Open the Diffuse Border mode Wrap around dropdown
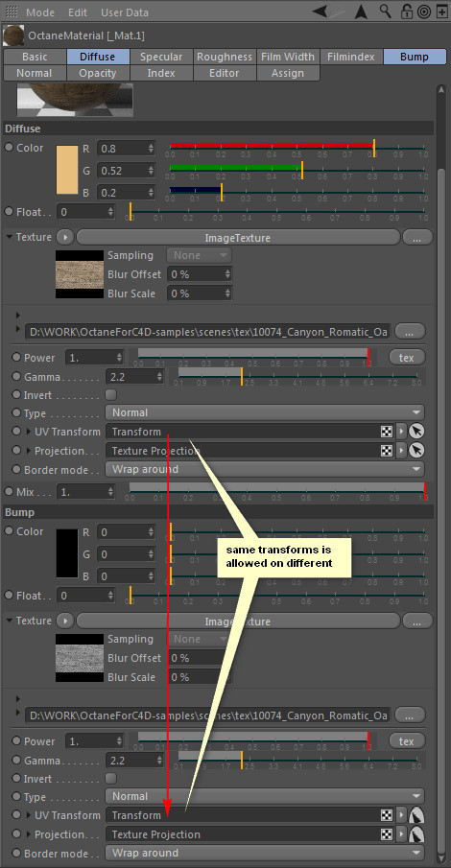The image size is (451, 868). [265, 469]
